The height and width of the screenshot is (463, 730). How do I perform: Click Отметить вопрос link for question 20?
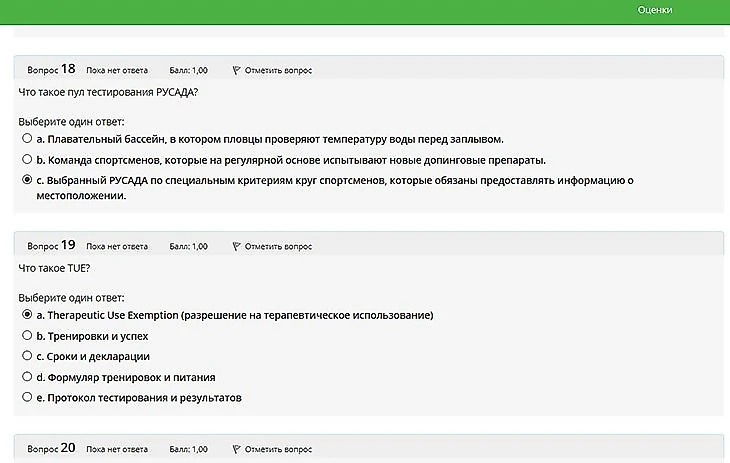click(x=278, y=449)
